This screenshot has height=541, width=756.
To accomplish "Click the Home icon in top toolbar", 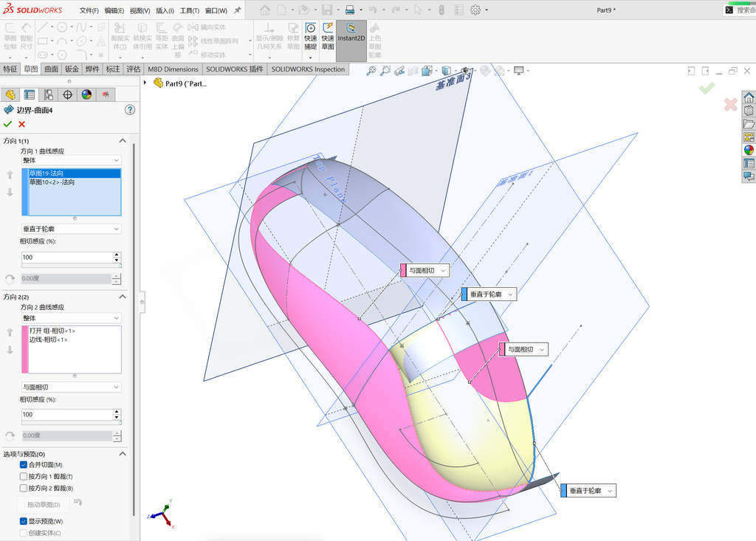I will click(265, 10).
